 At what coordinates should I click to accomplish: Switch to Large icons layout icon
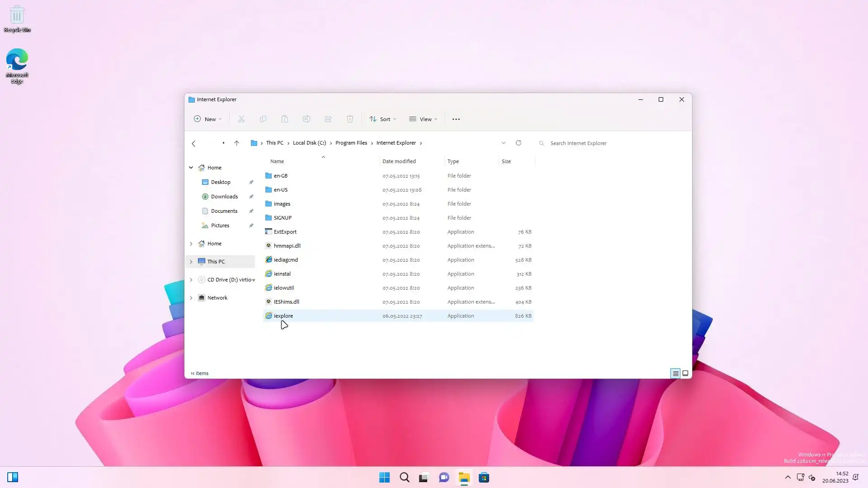[685, 373]
